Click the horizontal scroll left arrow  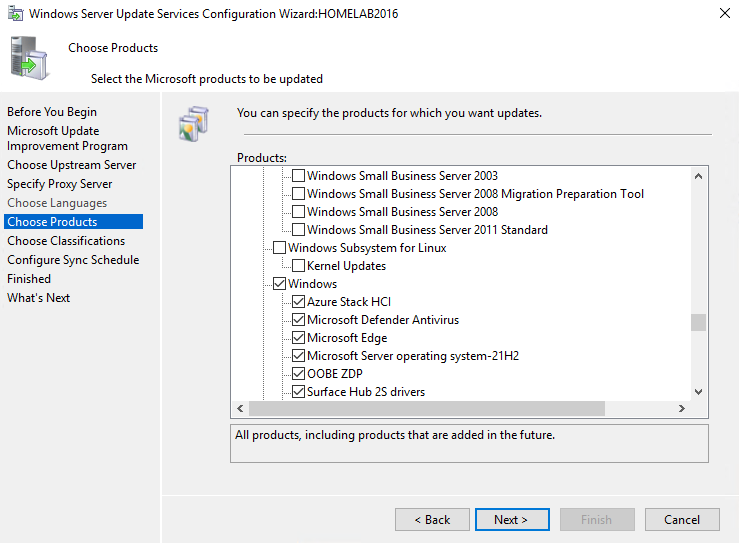pos(240,408)
